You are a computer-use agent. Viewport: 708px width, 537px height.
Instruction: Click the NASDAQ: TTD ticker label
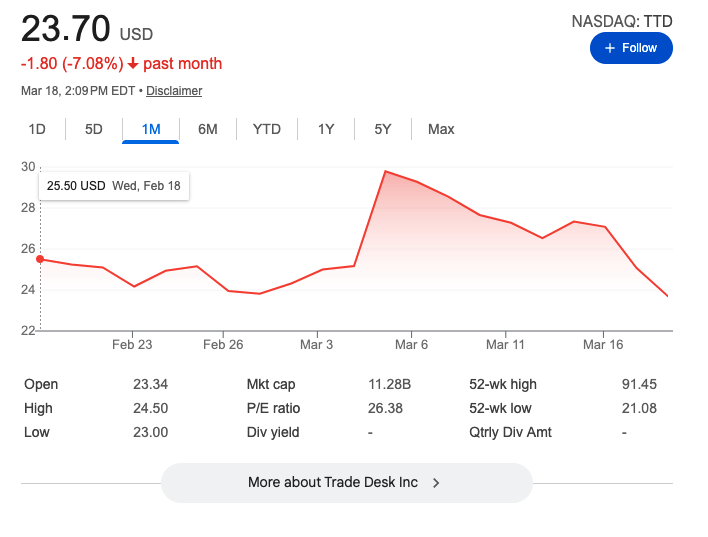click(622, 21)
